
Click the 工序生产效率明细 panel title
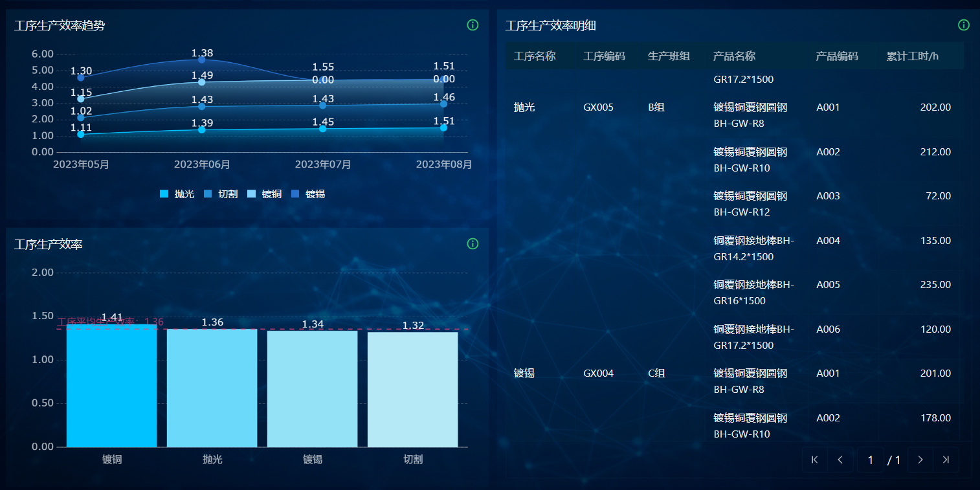point(550,26)
